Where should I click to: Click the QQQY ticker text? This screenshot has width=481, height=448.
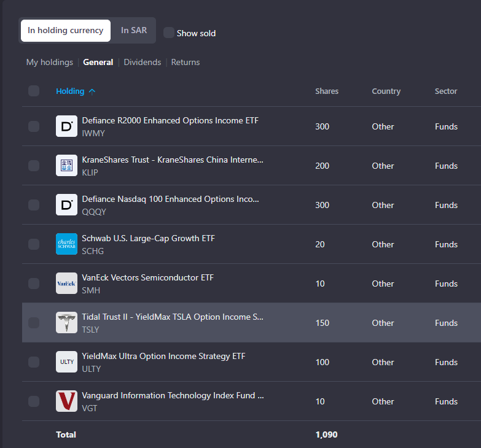pyautogui.click(x=94, y=212)
